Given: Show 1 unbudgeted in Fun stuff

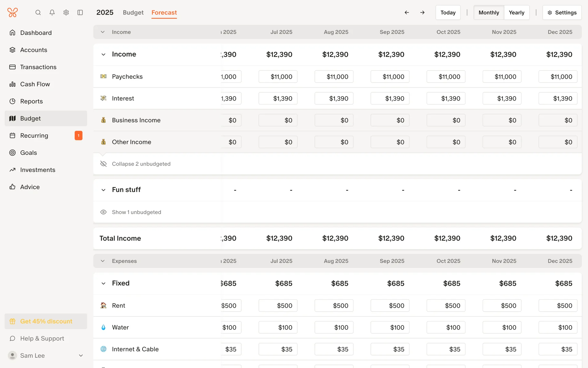Looking at the screenshot, I should pos(136,212).
